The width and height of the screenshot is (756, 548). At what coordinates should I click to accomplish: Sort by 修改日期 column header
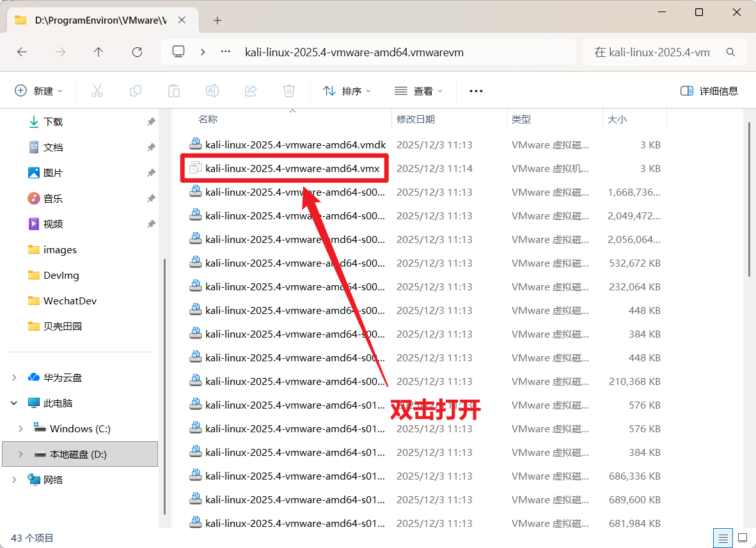[416, 119]
